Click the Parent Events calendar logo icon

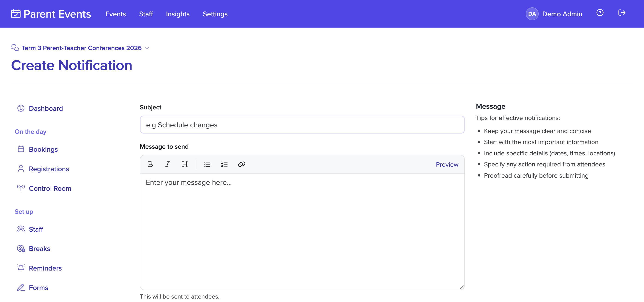coord(16,14)
